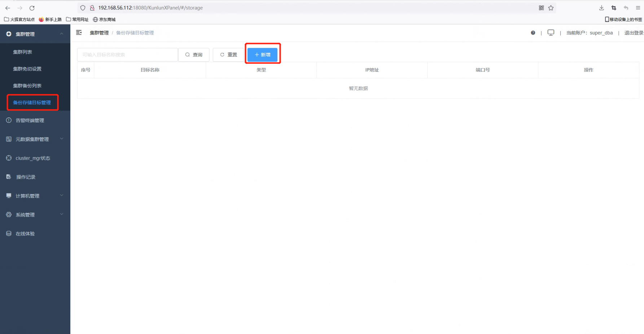Click the blue 新增 add button
644x334 pixels.
[x=263, y=55]
